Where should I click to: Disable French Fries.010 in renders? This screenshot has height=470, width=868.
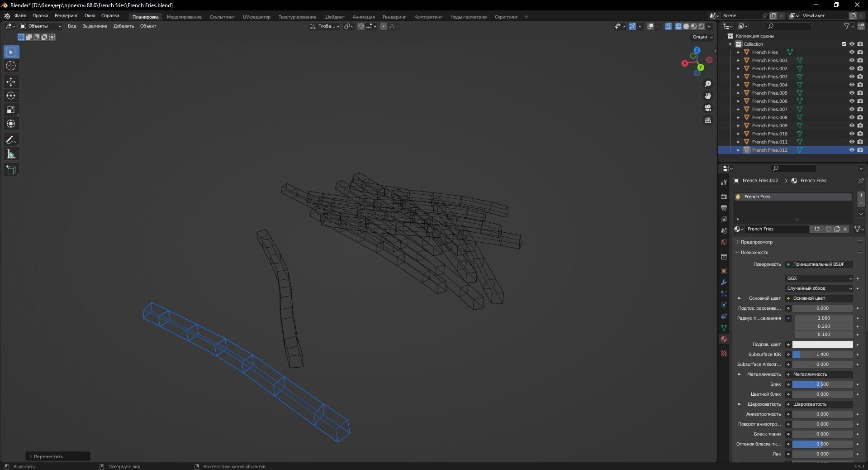click(x=860, y=134)
